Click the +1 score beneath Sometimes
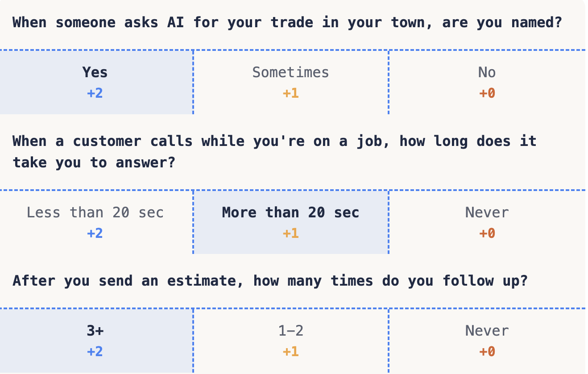The width and height of the screenshot is (588, 374). click(x=291, y=93)
